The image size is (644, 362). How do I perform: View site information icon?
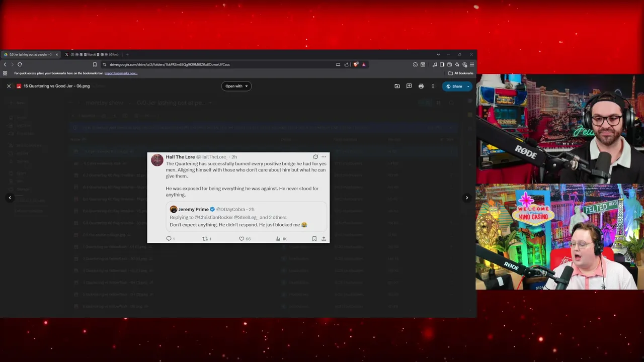pyautogui.click(x=105, y=64)
